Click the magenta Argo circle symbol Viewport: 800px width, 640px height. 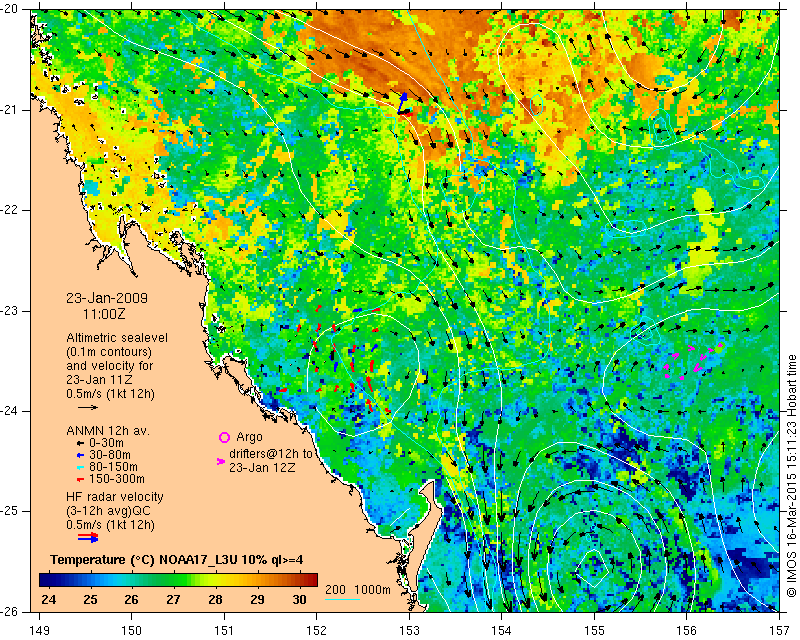(224, 437)
